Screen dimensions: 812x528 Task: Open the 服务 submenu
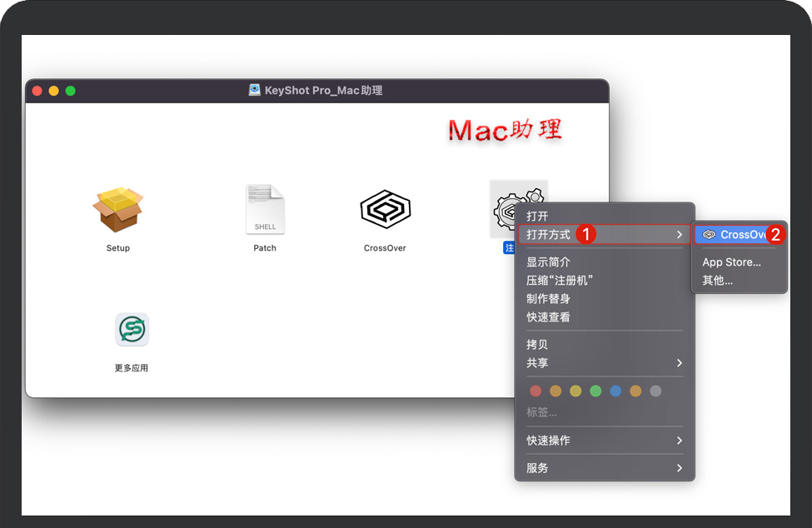coord(604,468)
